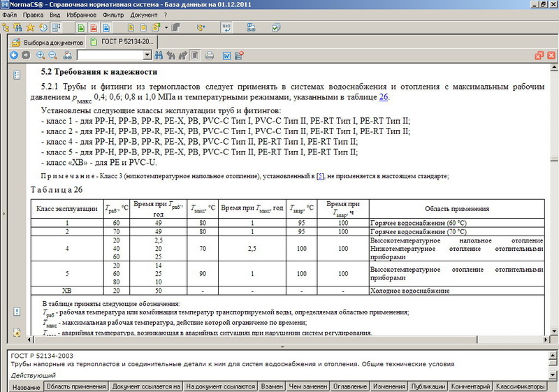Expand the dropdown arrow next to folder icon

166,28
